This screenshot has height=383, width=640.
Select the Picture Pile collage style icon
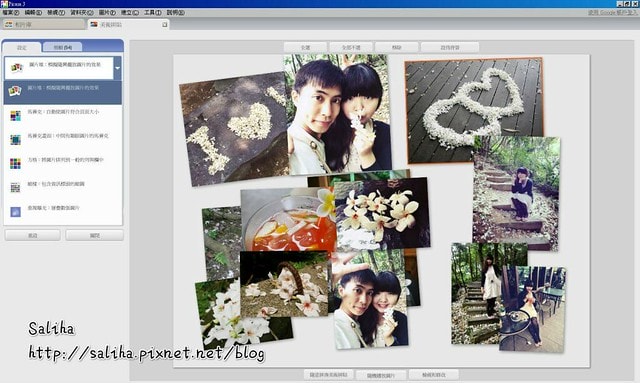pyautogui.click(x=15, y=91)
